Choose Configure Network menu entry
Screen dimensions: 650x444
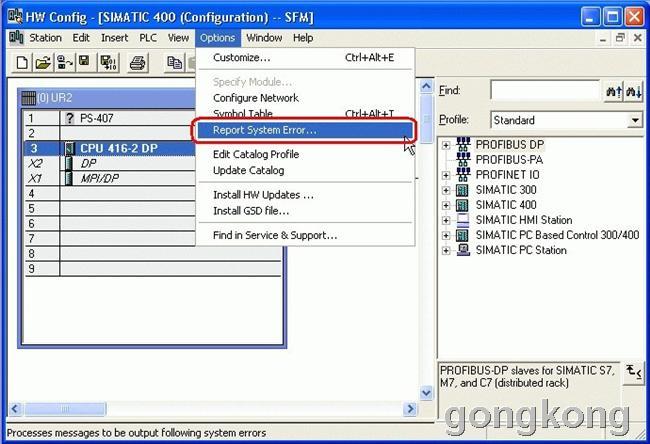(x=305, y=98)
